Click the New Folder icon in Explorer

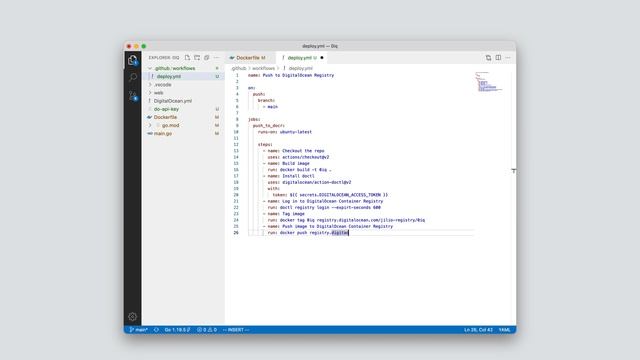tap(197, 58)
